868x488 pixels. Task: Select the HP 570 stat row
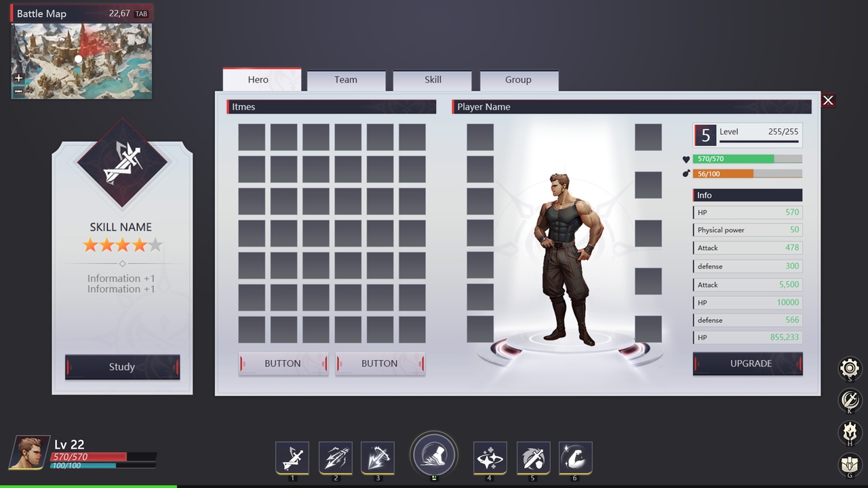747,212
